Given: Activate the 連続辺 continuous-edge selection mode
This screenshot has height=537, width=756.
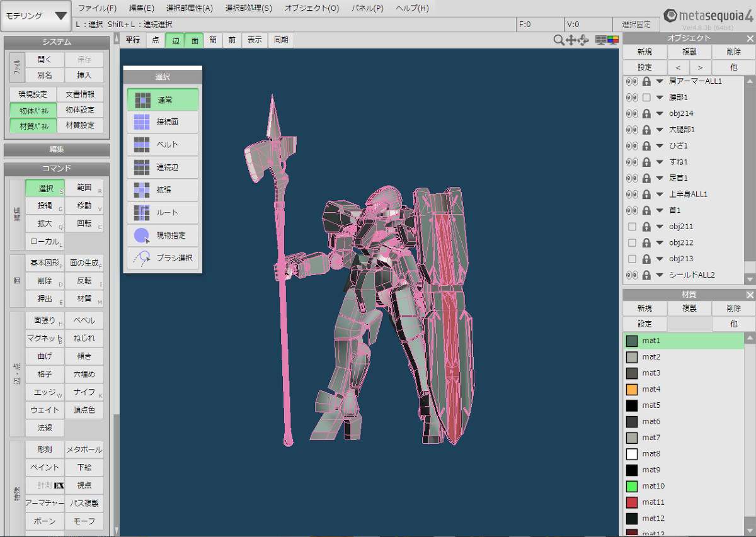Looking at the screenshot, I should click(x=163, y=167).
